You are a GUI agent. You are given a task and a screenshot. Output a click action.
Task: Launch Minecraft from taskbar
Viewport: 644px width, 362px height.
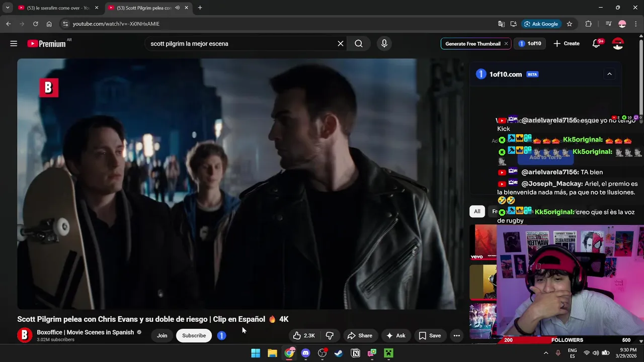tap(388, 353)
